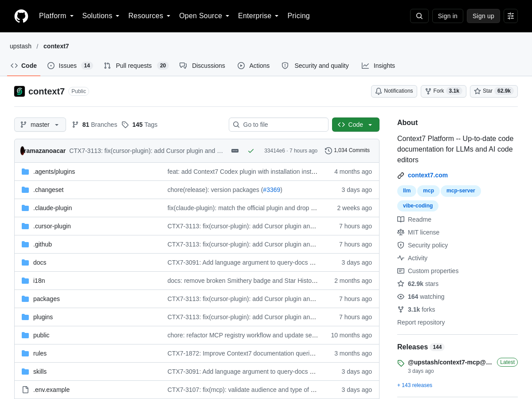This screenshot has width=532, height=399.
Task: Select the mcp-server topic tag
Action: click(x=461, y=191)
